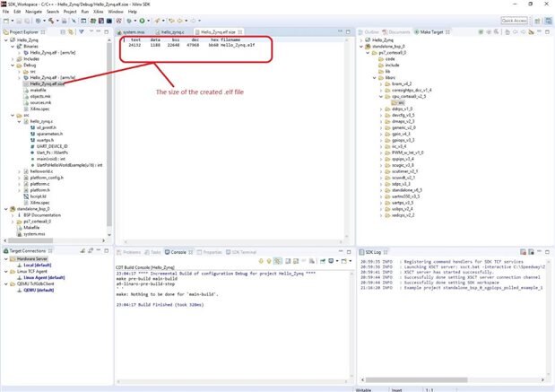
Task: Click the Quick Access search field
Action: tap(514, 20)
